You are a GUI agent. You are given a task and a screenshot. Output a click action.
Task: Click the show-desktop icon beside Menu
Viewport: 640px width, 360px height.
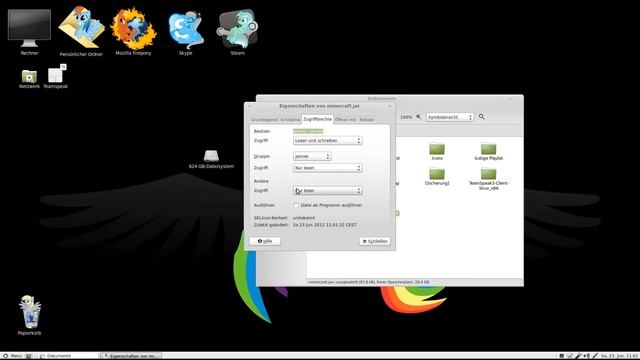(29, 356)
